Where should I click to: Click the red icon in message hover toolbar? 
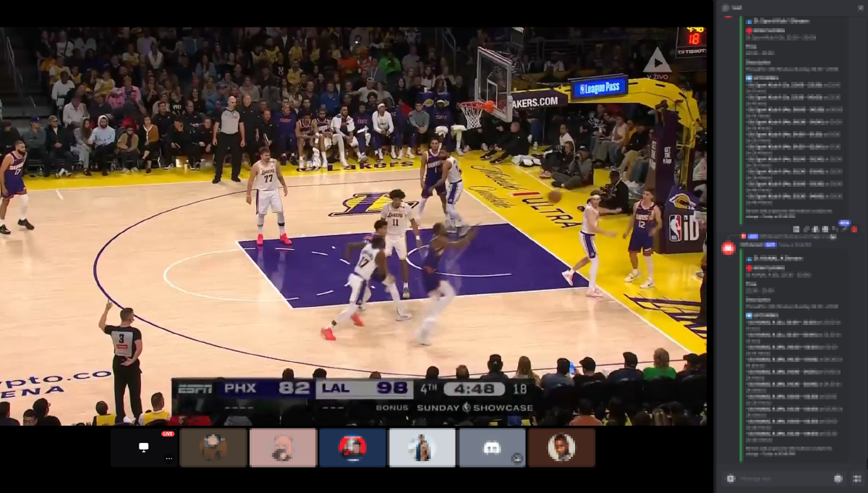pyautogui.click(x=854, y=229)
